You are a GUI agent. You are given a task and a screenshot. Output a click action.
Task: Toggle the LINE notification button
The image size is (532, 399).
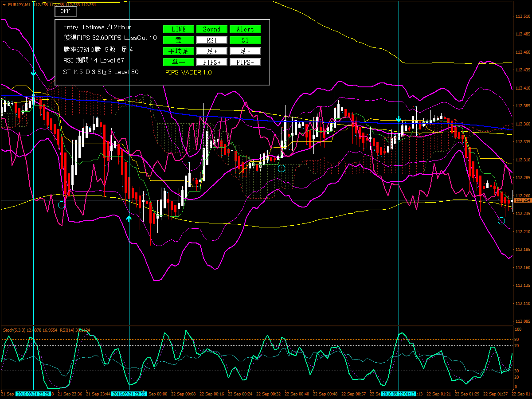pyautogui.click(x=179, y=29)
